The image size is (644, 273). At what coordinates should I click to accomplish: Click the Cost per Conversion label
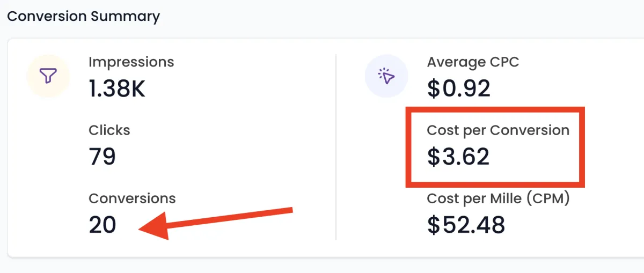[x=498, y=130]
